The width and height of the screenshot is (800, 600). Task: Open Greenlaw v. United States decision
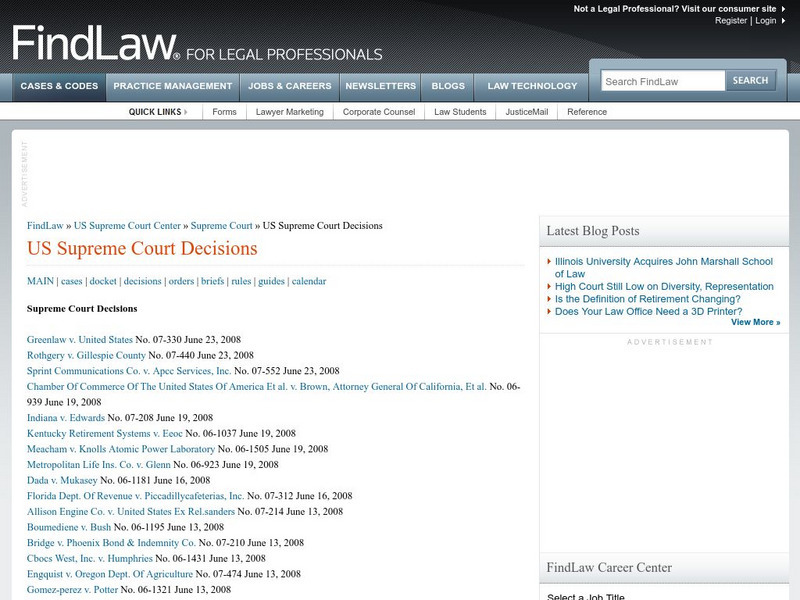[80, 340]
